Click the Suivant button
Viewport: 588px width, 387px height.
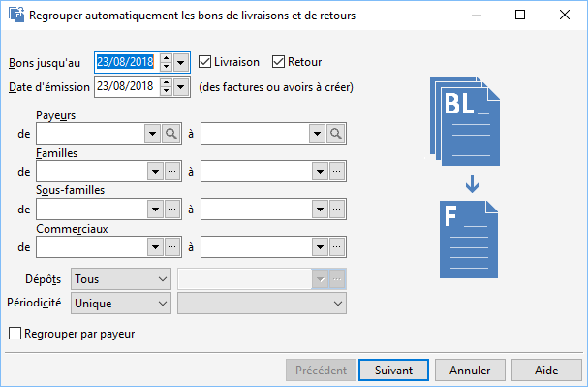click(x=393, y=371)
